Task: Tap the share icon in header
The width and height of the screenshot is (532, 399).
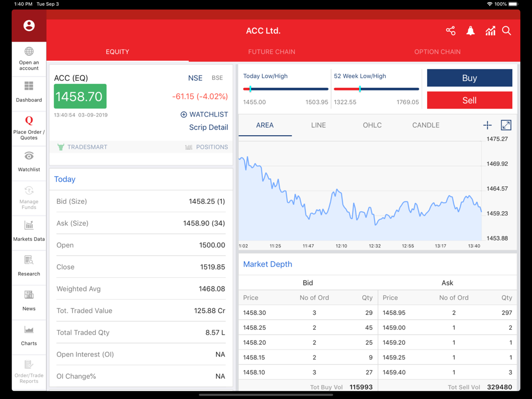Action: coord(451,31)
